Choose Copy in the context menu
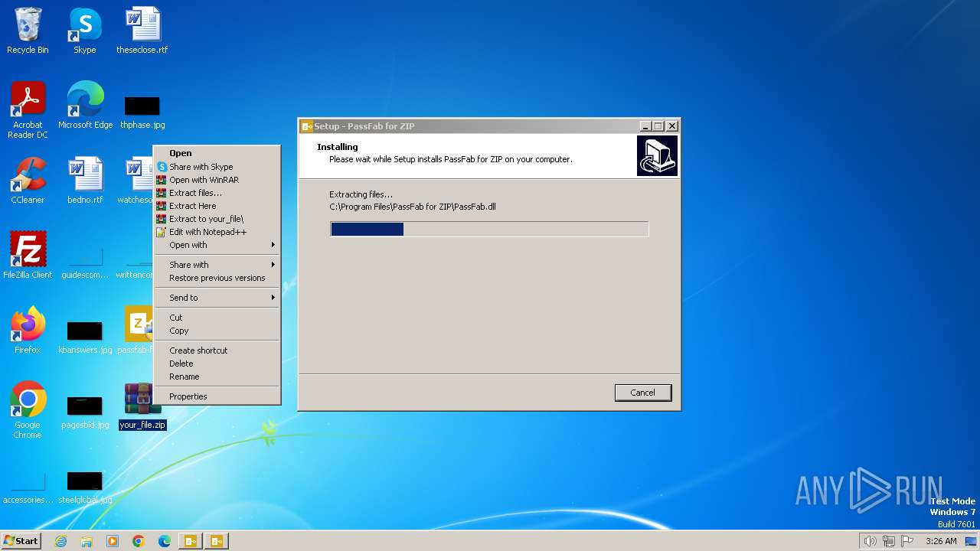Viewport: 980px width, 551px height. tap(217, 331)
